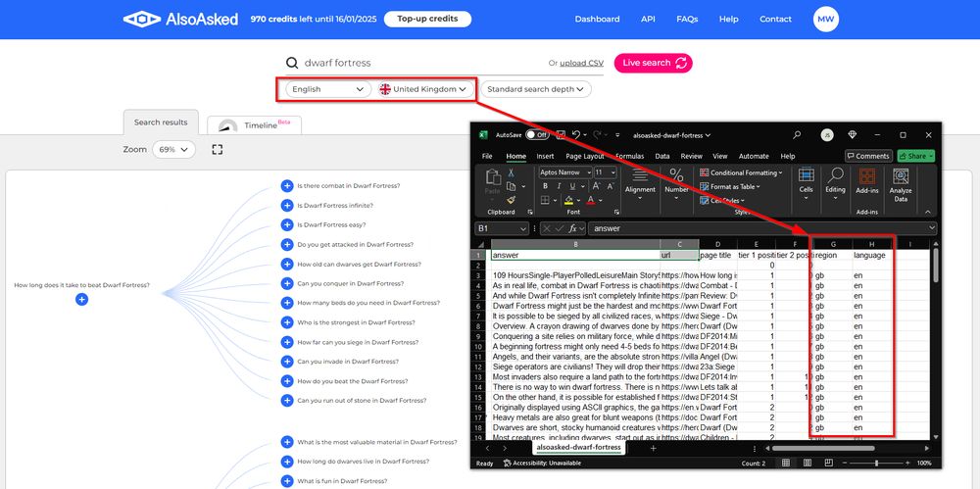Open the Dashboard link

(597, 19)
